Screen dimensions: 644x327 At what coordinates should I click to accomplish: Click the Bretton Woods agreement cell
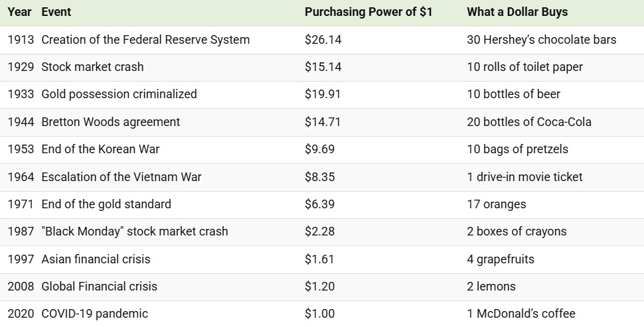pos(110,122)
